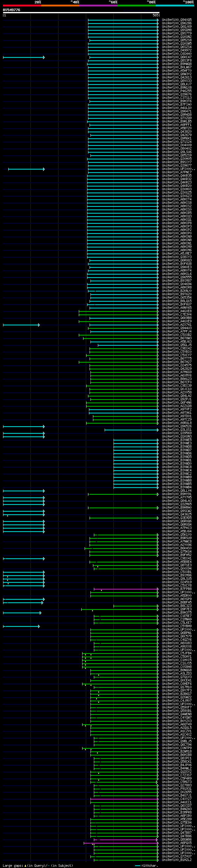Select hit UniRef100_Q9SDM8
This screenshot has height=868, width=197.
tap(177, 30)
